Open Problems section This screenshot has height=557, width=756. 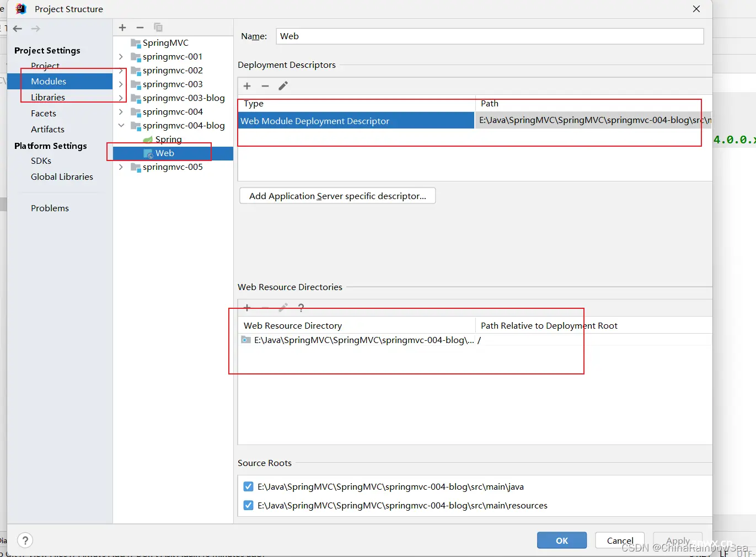tap(50, 208)
